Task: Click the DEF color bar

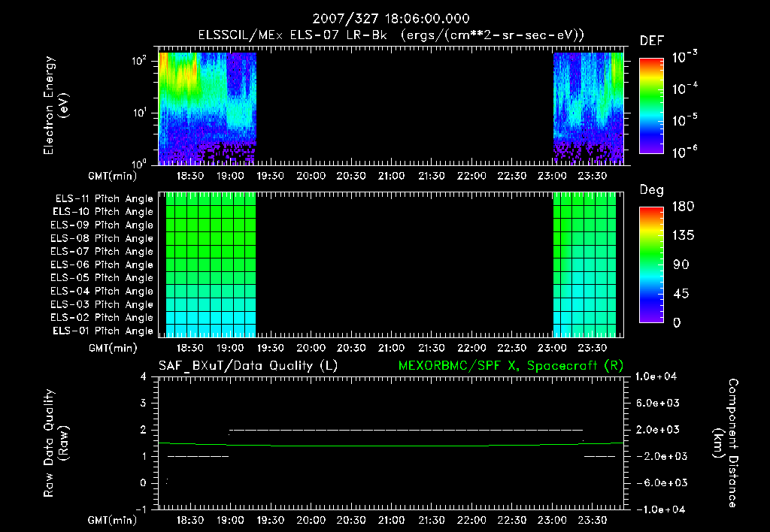Action: click(x=651, y=105)
